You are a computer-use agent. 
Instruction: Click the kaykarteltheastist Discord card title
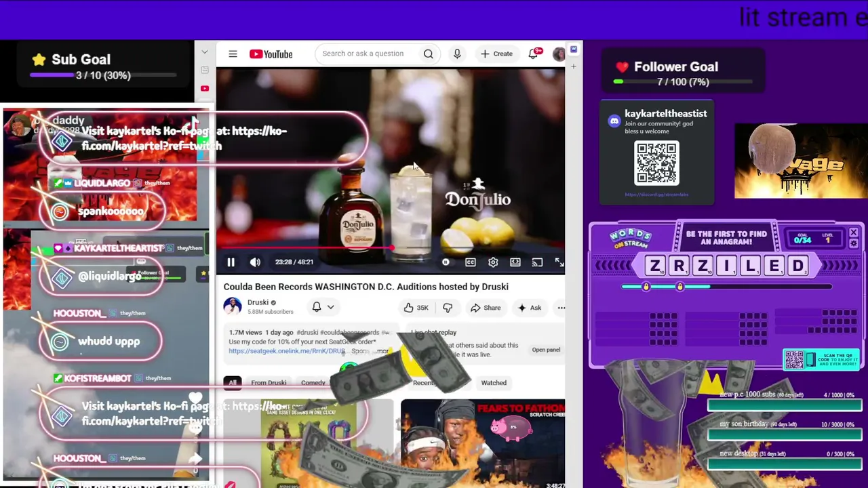click(666, 114)
